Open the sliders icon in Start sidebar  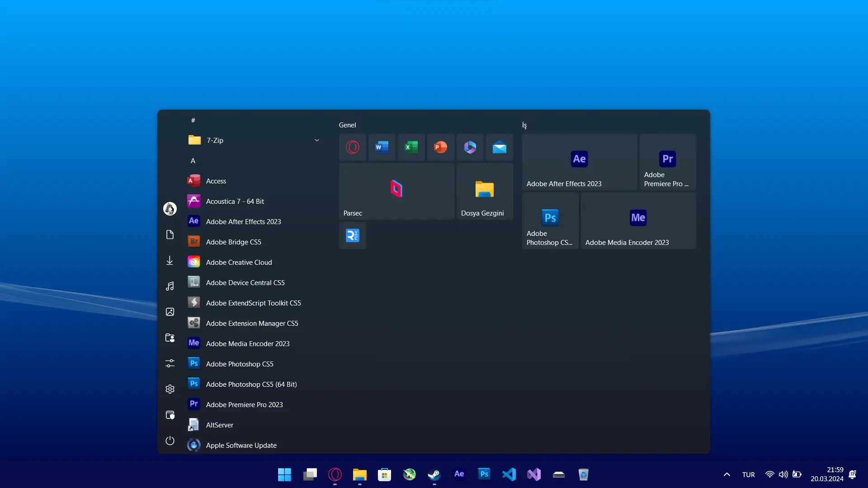pyautogui.click(x=170, y=363)
